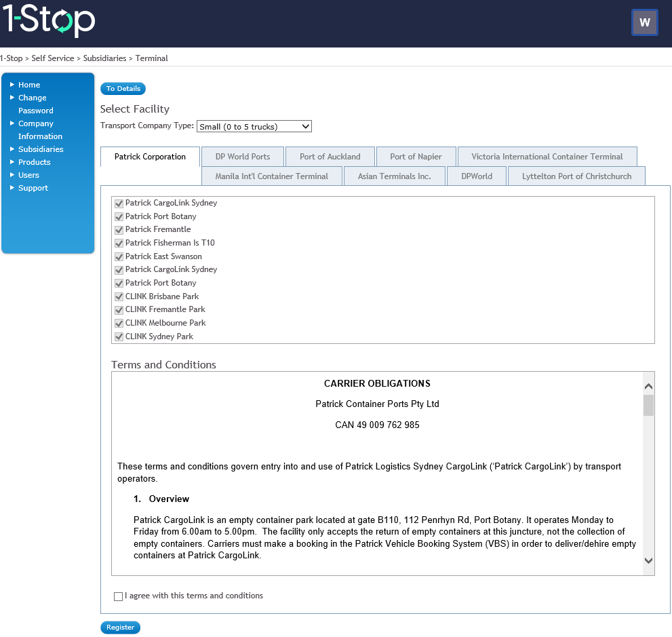
Task: Go to Products in the sidebar
Action: tap(35, 162)
